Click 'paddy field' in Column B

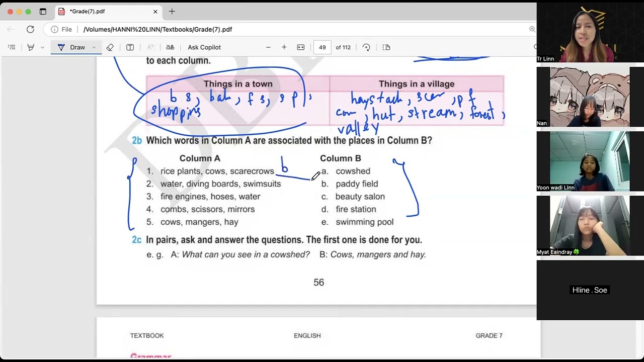(x=357, y=184)
